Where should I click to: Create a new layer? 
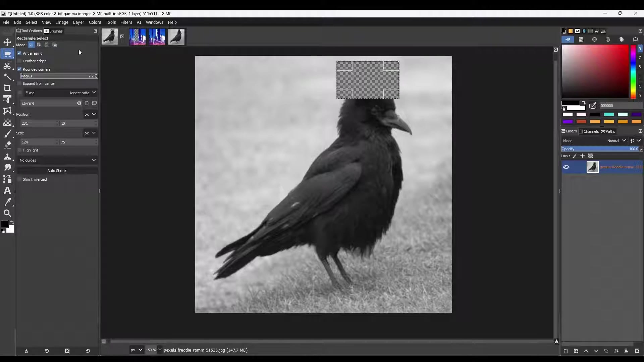566,351
